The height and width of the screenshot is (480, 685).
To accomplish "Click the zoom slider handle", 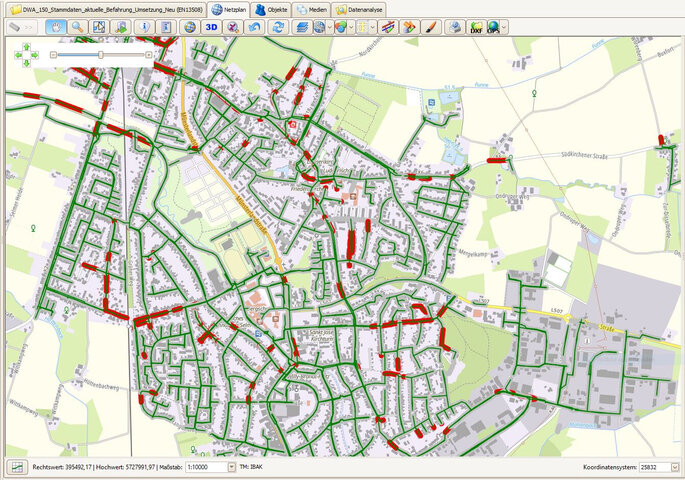I will pyautogui.click(x=100, y=55).
